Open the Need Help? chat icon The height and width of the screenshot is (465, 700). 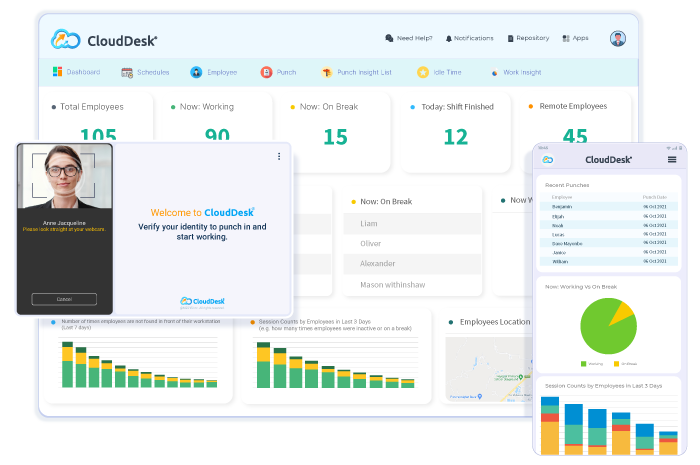click(389, 38)
